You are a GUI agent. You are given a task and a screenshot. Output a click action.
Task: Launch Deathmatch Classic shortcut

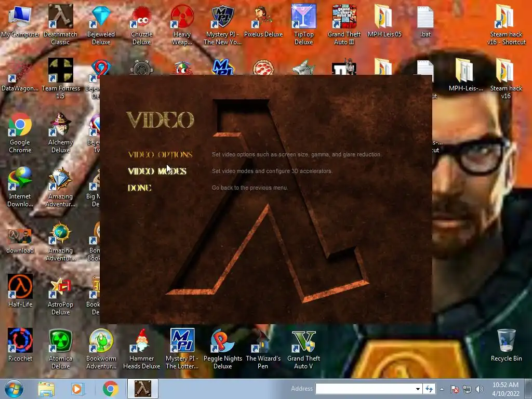click(x=60, y=24)
